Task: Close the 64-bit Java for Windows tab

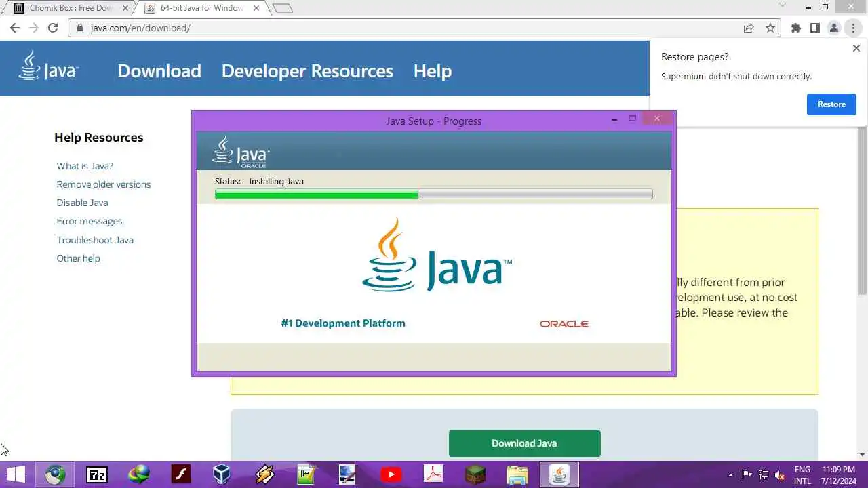Action: pos(258,8)
